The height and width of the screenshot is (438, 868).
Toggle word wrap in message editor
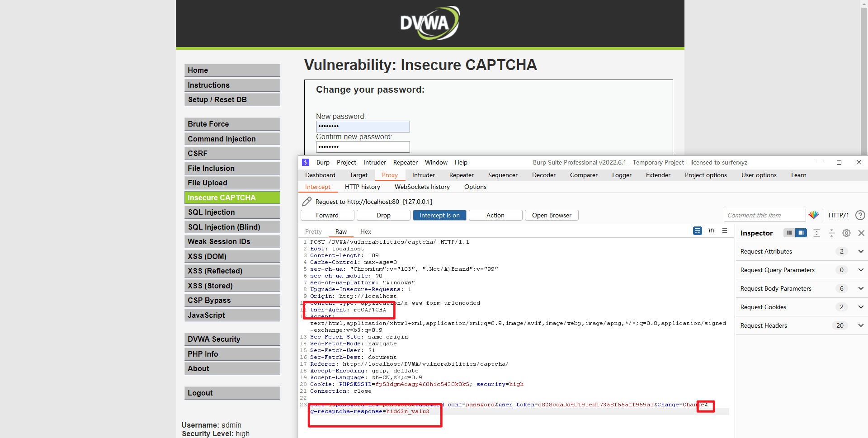point(698,231)
